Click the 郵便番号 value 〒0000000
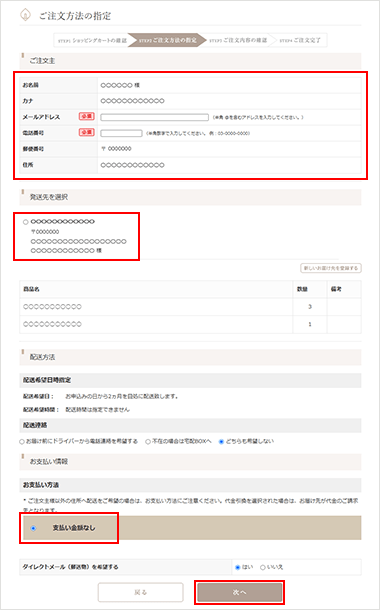380x610 pixels. [116, 149]
